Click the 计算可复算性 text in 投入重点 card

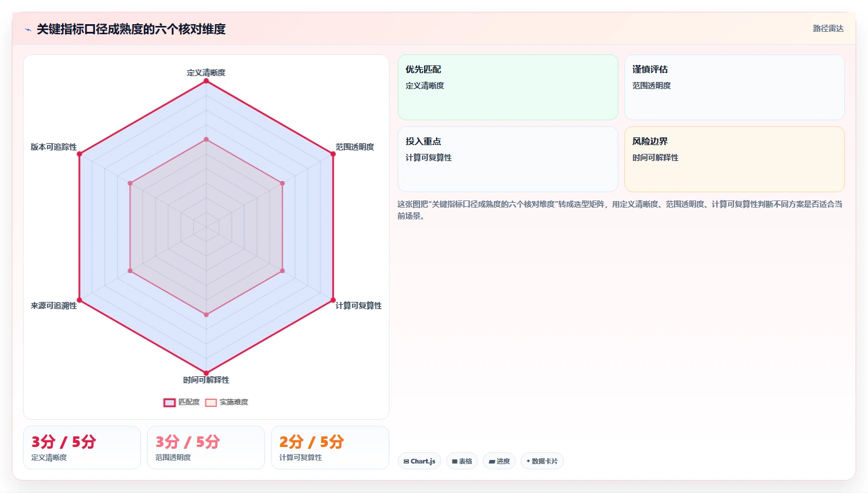pos(428,157)
